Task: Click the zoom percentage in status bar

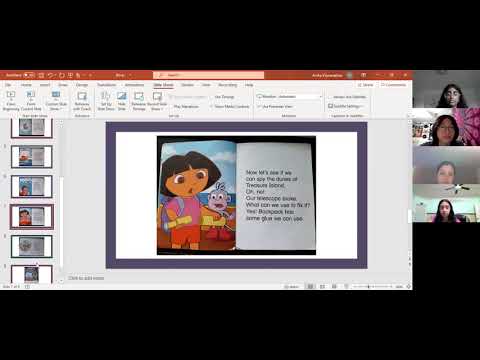Action: pyautogui.click(x=399, y=287)
